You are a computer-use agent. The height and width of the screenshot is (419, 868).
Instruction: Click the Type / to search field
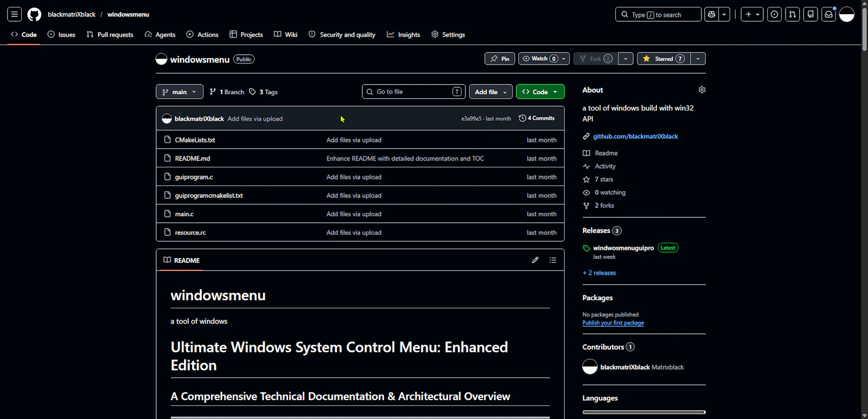(658, 15)
